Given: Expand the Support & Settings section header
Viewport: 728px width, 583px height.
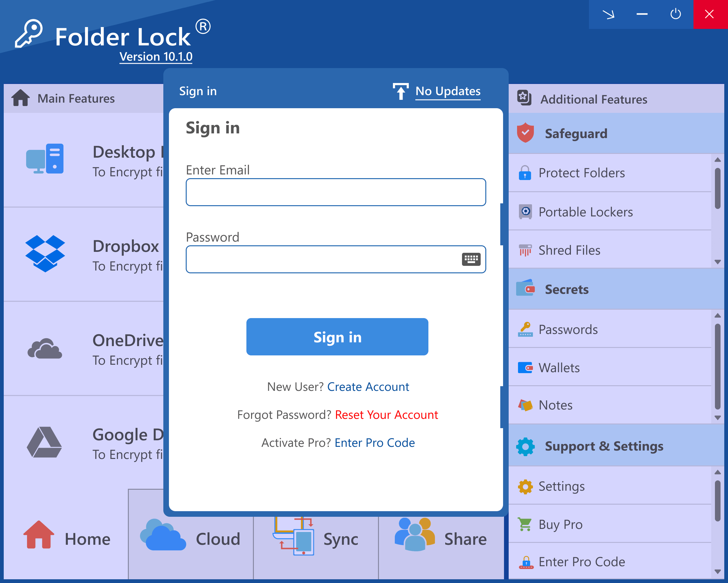Looking at the screenshot, I should pos(616,446).
